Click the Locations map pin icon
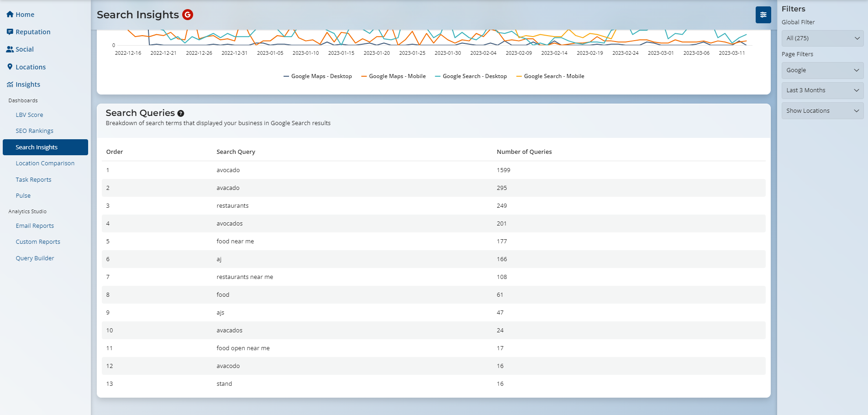The width and height of the screenshot is (868, 415). coord(10,67)
